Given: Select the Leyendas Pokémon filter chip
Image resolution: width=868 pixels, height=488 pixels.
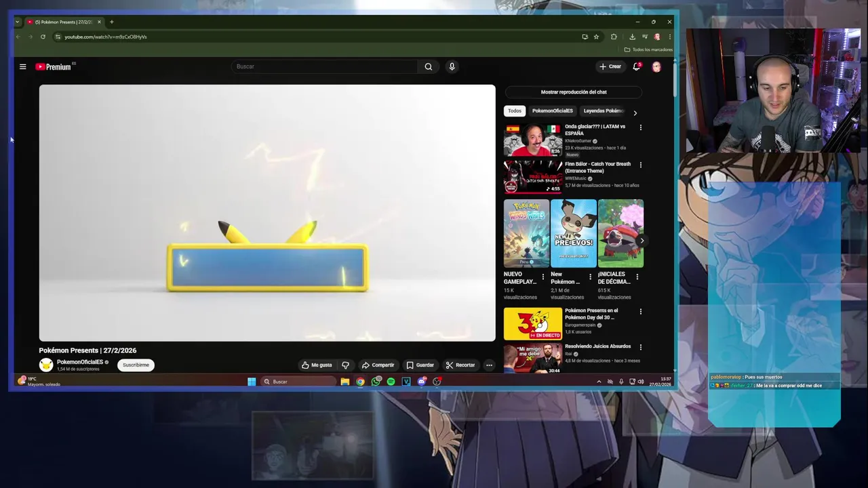Looking at the screenshot, I should pos(603,111).
